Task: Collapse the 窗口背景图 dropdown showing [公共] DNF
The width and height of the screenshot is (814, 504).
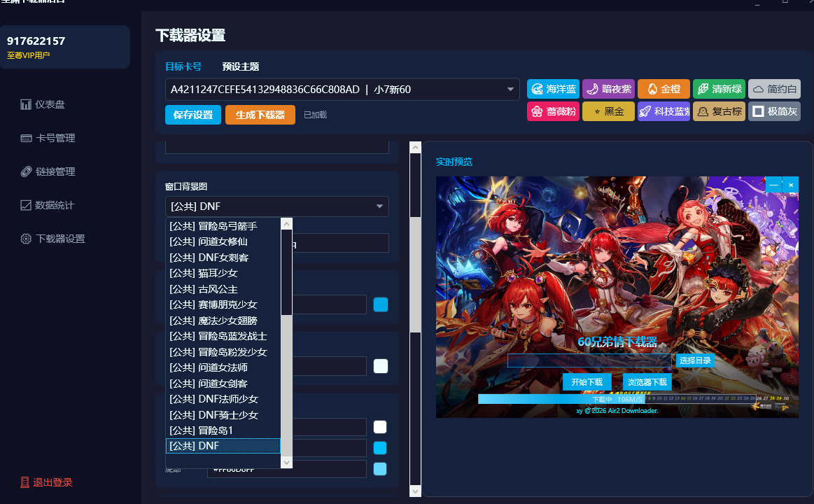Action: coord(276,206)
